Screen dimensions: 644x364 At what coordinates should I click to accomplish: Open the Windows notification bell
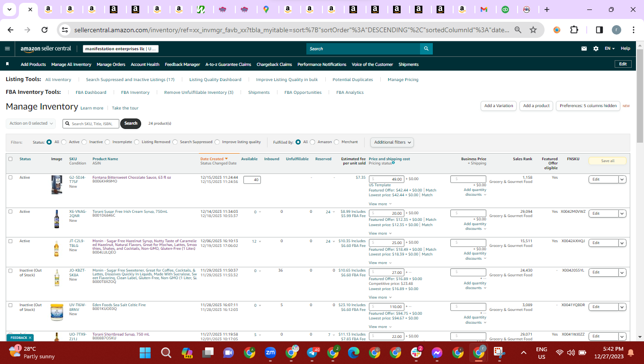tap(631, 353)
